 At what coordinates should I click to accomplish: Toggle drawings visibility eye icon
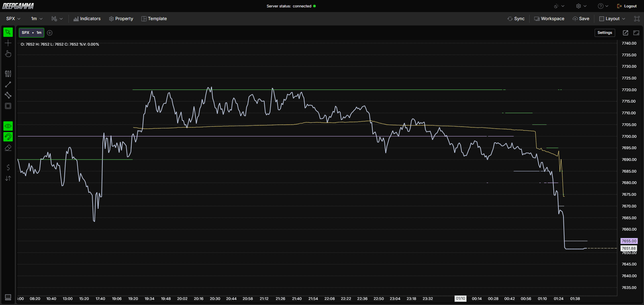click(8, 126)
